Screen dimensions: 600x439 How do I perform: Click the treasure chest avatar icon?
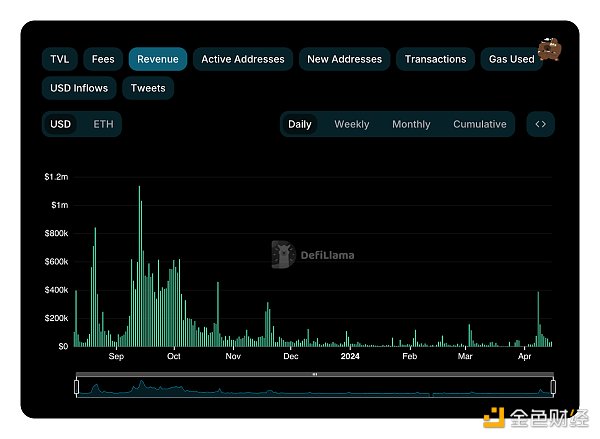(549, 50)
